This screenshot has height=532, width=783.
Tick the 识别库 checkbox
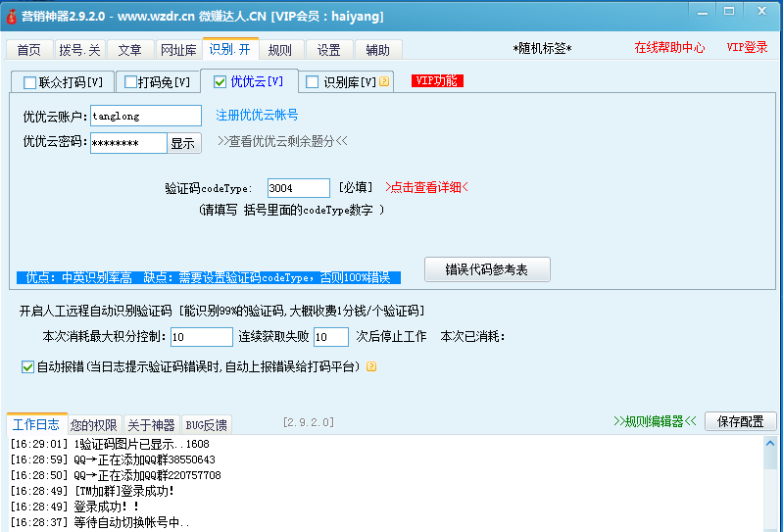click(x=313, y=82)
